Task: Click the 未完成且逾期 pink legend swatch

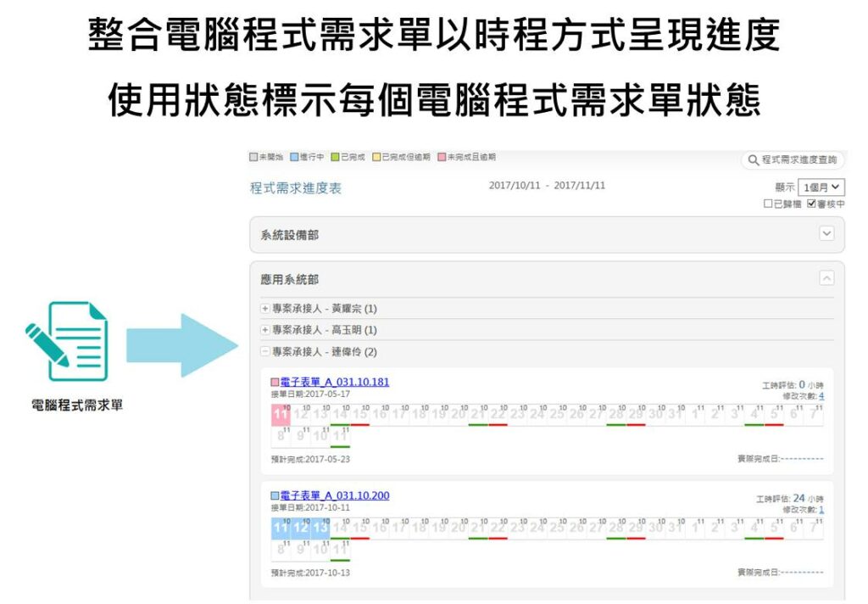Action: point(442,158)
